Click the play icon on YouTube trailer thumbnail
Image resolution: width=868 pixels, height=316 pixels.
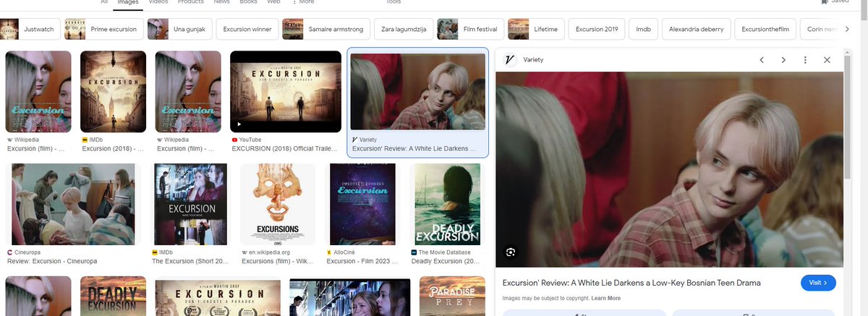point(240,124)
